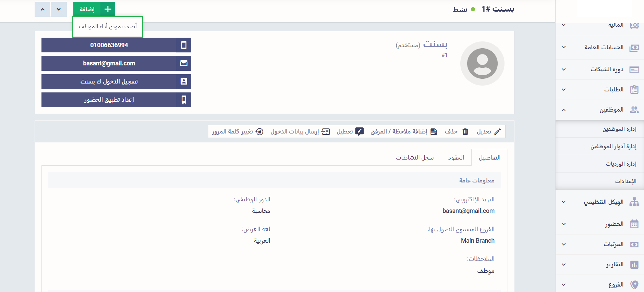Click the Attendance calendar icon in sidebar

coord(634,224)
